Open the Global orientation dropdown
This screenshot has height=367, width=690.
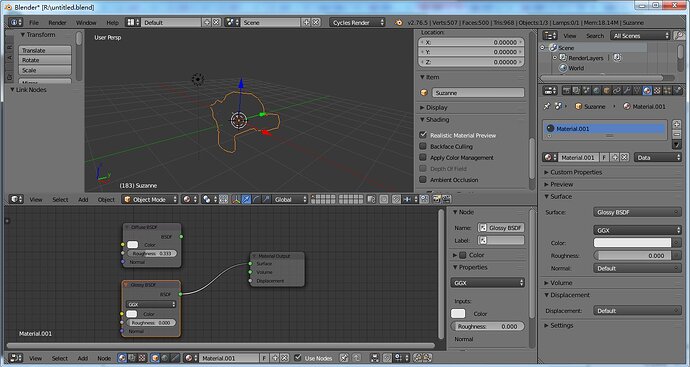tap(289, 199)
